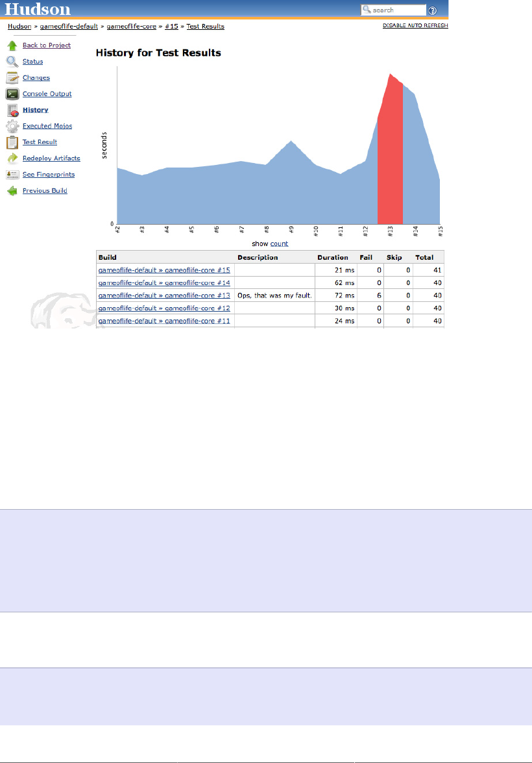Click the Console Output terminal icon

[12, 94]
